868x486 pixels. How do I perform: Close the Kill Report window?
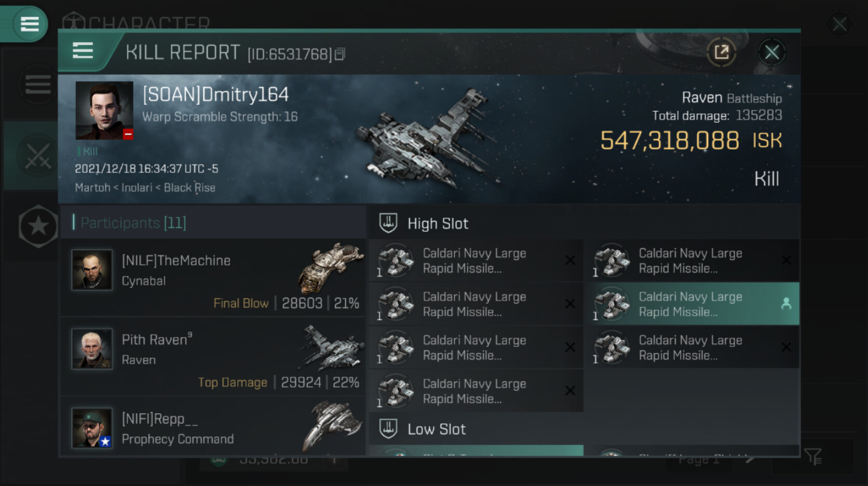click(x=771, y=52)
